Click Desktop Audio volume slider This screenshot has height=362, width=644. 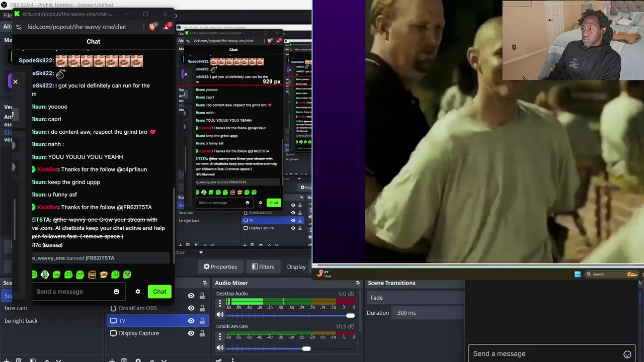(x=290, y=315)
